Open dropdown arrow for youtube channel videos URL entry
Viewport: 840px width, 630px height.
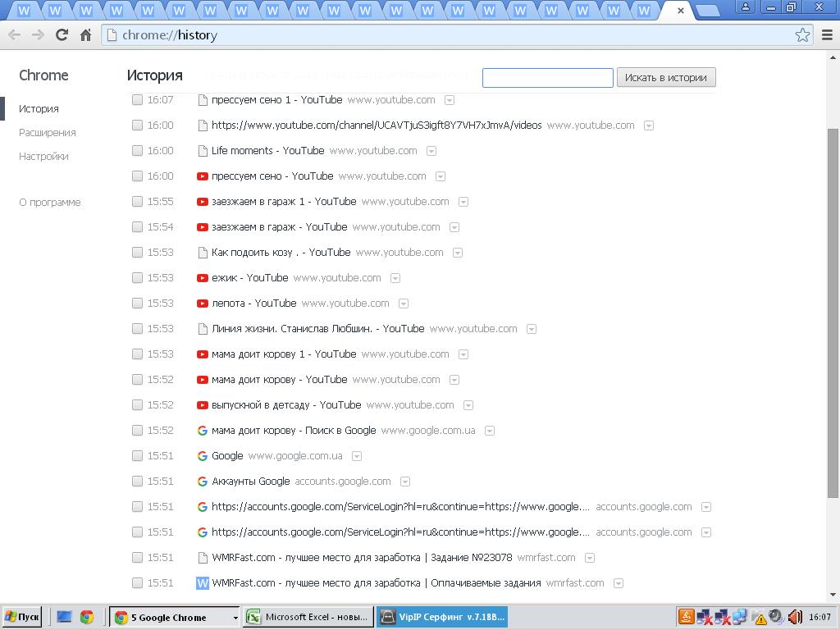[649, 126]
